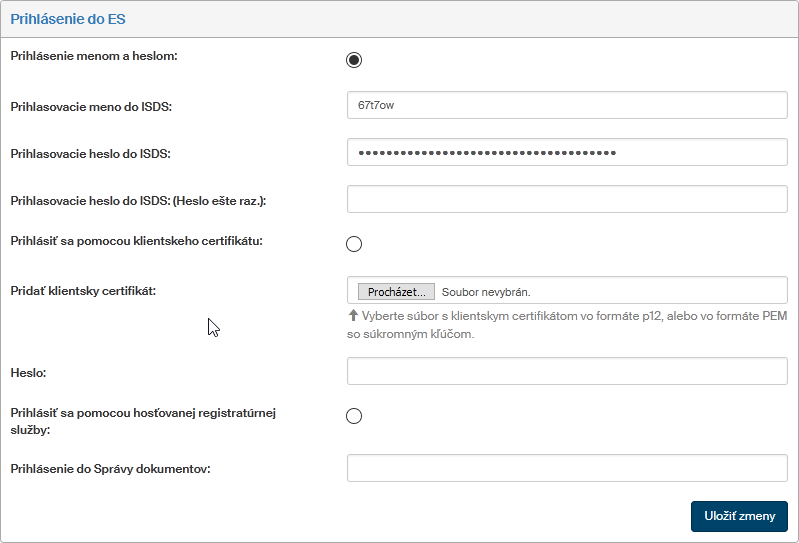Click the 'Prihlásenie do ES' panel header
This screenshot has height=543, width=799.
68,19
